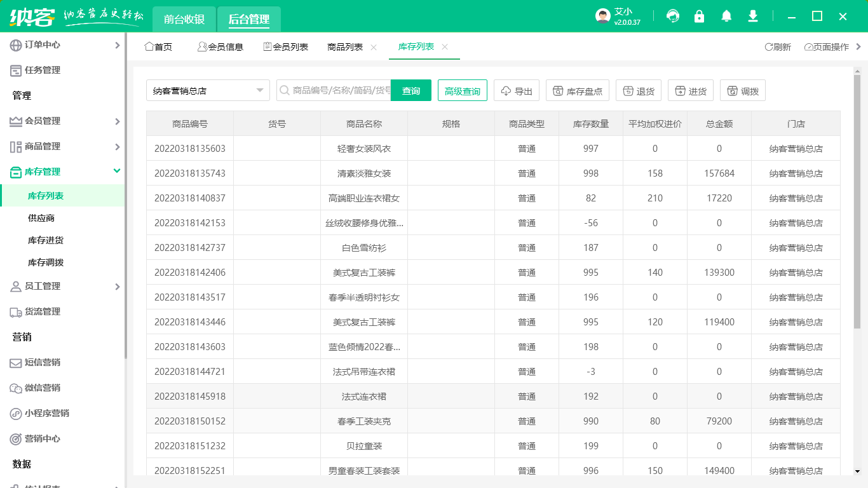The image size is (868, 488).
Task: Expand the 订单中心 menu
Action: 64,45
